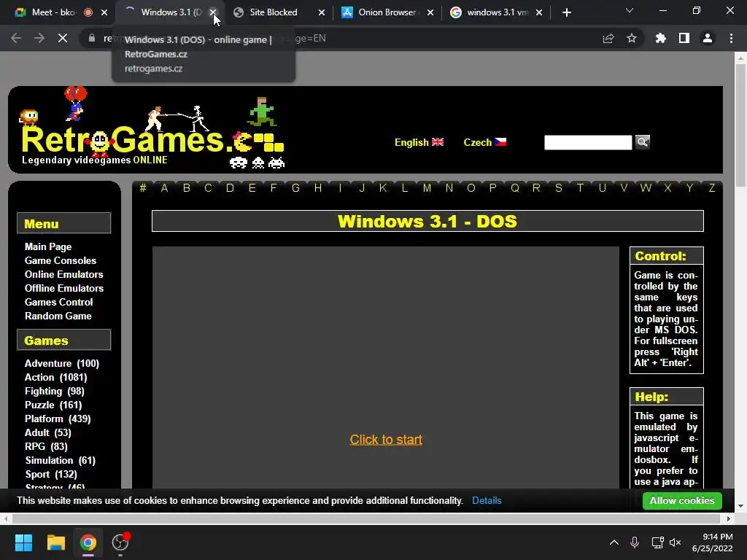Viewport: 747px width, 560px height.
Task: Go to Main Page menu link
Action: click(48, 246)
